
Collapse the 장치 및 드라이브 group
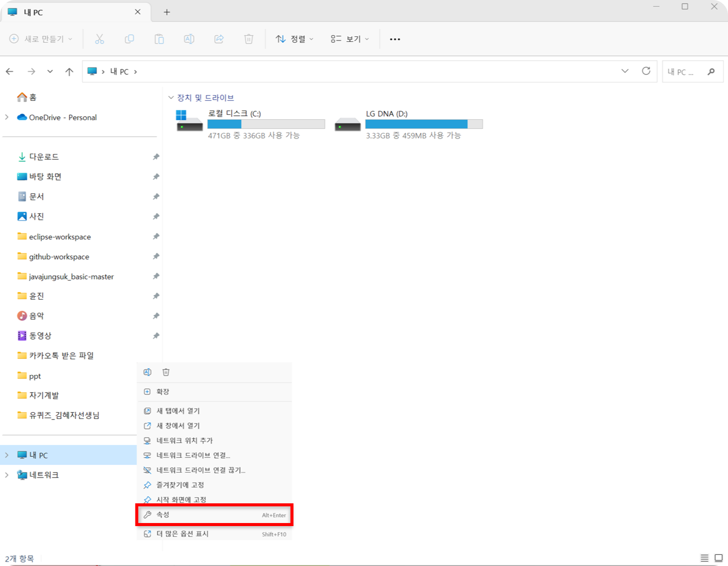point(171,98)
